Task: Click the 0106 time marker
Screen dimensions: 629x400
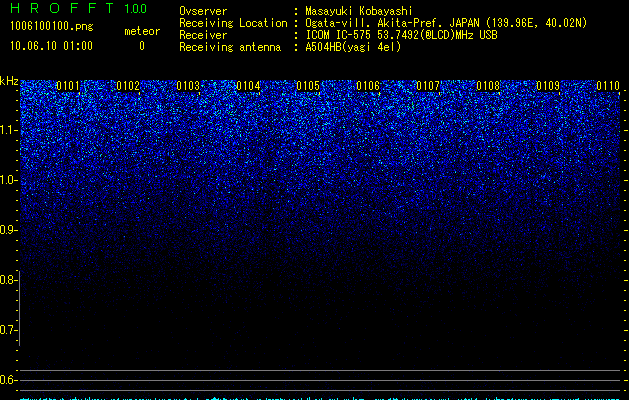Action: pyautogui.click(x=368, y=86)
